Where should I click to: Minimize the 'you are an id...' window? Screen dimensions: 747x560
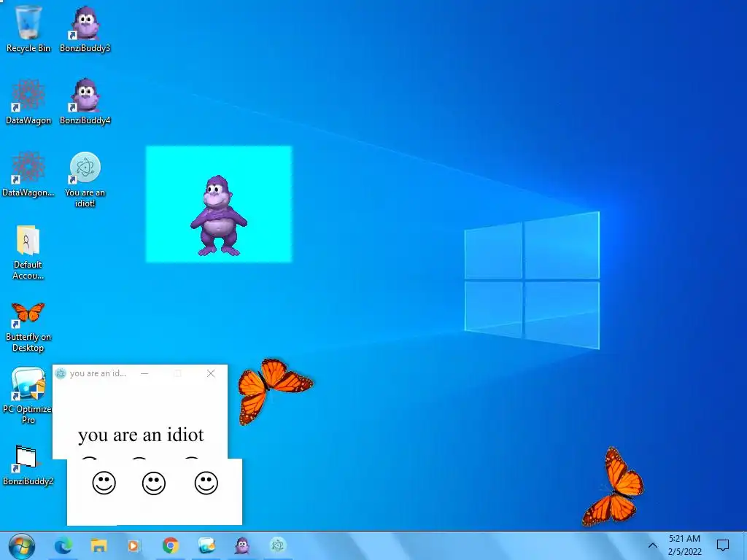pos(145,374)
